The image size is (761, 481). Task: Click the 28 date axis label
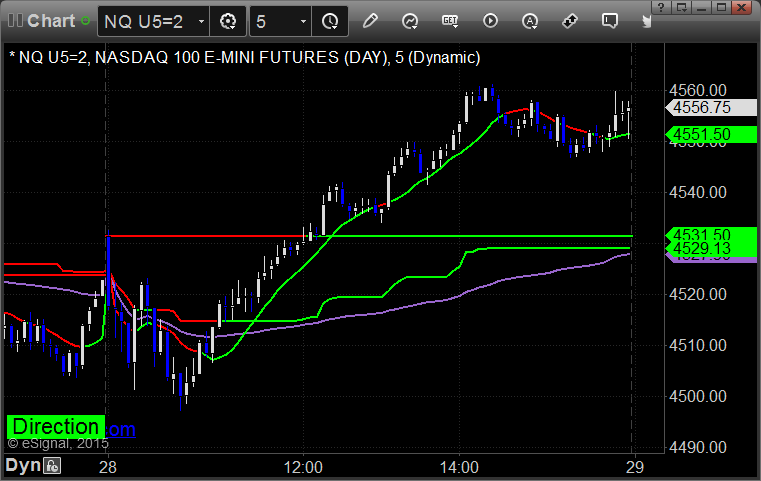[108, 467]
